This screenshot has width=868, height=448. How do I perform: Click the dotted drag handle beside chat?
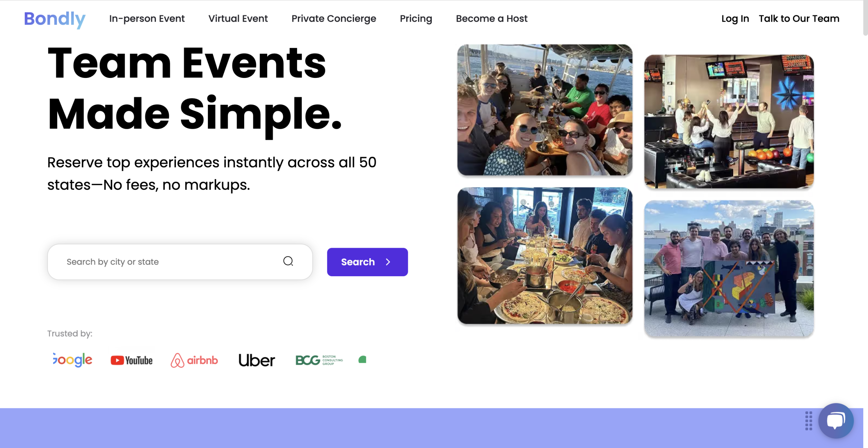click(809, 421)
